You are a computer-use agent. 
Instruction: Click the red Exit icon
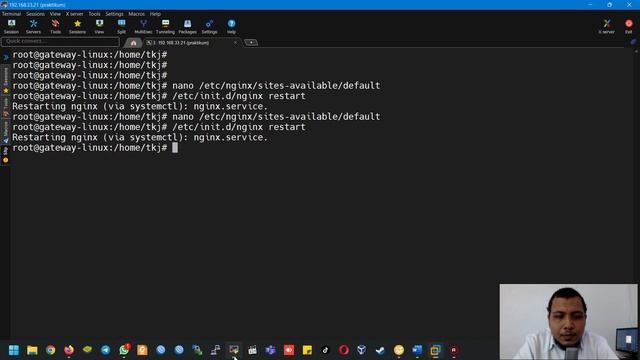(x=629, y=26)
